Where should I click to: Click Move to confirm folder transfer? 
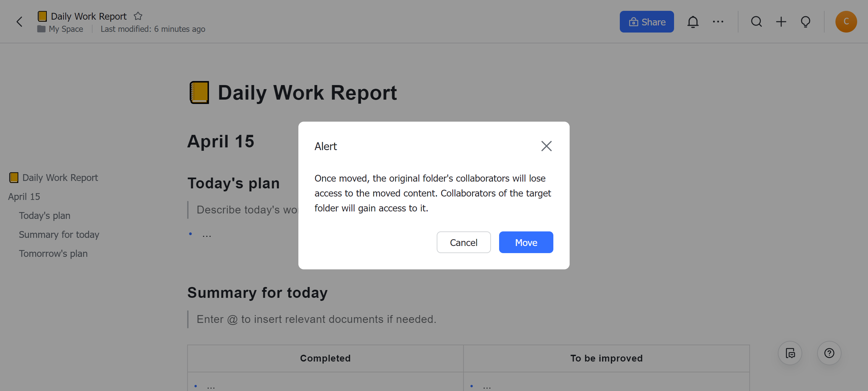point(526,242)
